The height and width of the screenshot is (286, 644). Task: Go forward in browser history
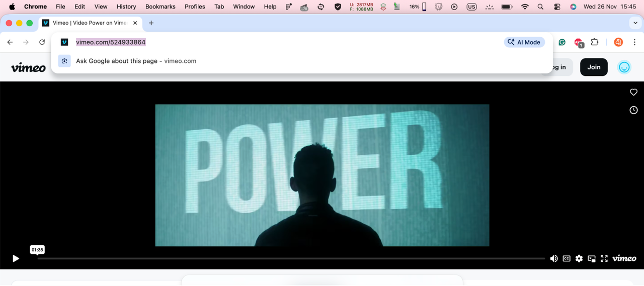coord(26,42)
